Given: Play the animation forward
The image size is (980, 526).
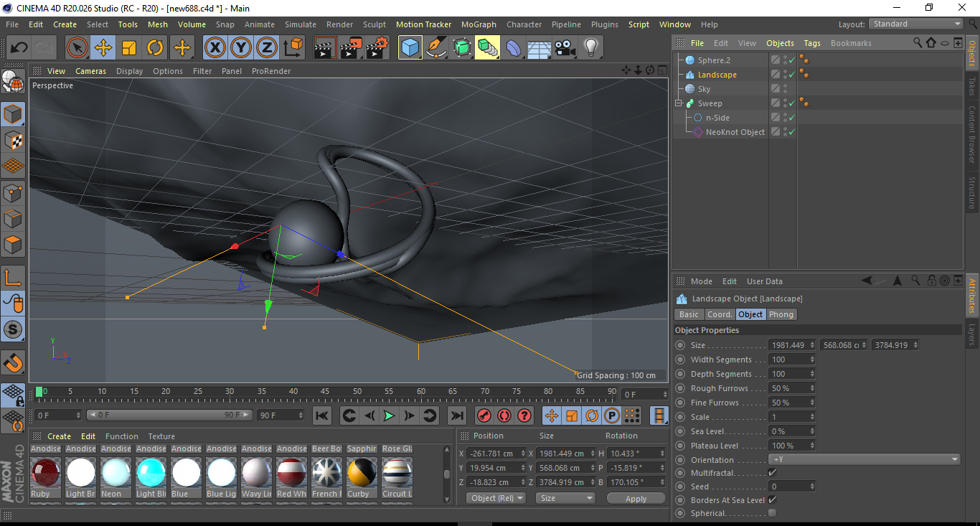Looking at the screenshot, I should point(389,415).
